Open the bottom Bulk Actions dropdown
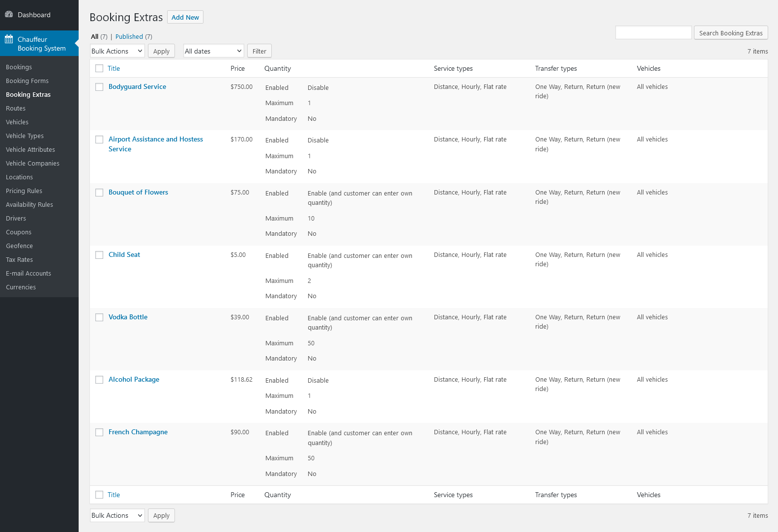This screenshot has width=778, height=532. 117,515
